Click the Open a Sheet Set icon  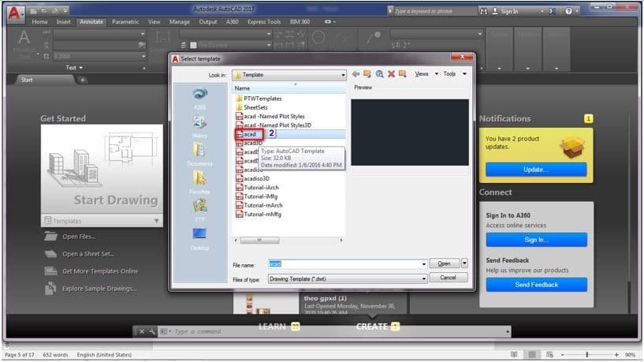(50, 254)
